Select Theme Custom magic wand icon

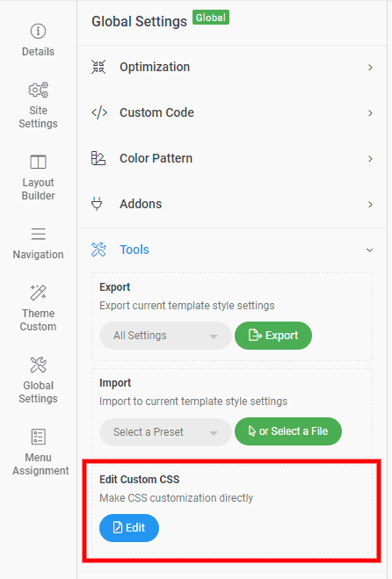[38, 293]
